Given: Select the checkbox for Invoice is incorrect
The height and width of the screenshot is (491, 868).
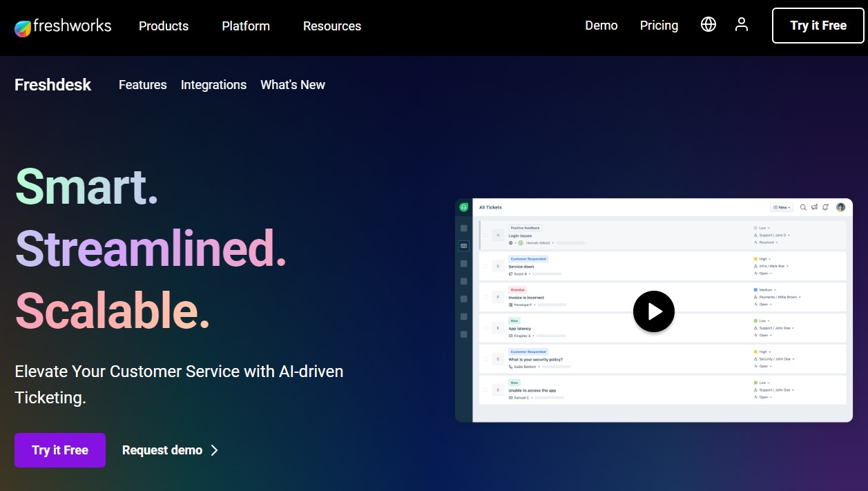Looking at the screenshot, I should click(x=485, y=297).
